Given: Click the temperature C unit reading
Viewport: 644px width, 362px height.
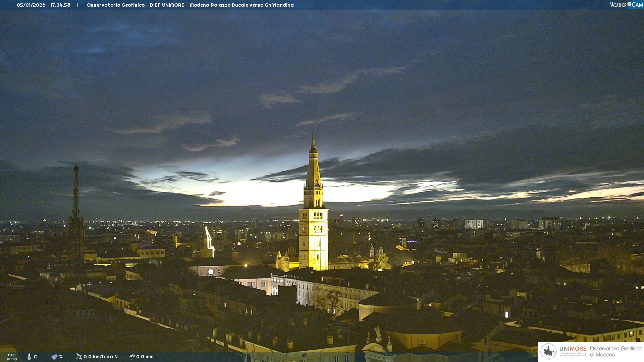Looking at the screenshot, I should click(x=35, y=357).
